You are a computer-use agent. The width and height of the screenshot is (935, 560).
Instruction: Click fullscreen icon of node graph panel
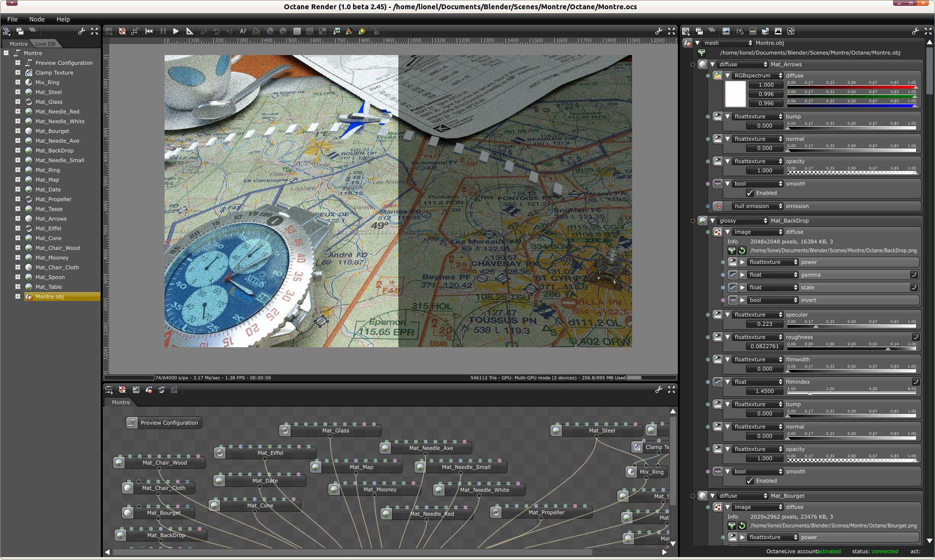(672, 390)
